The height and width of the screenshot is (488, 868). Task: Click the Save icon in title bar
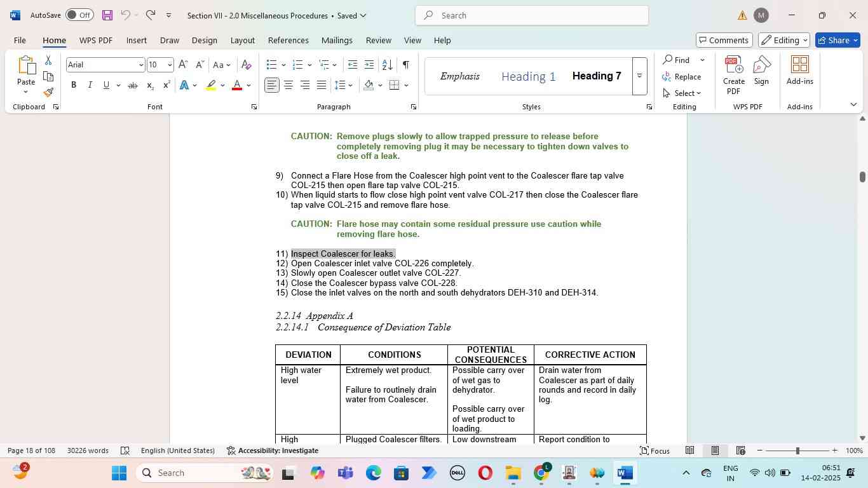tap(107, 15)
